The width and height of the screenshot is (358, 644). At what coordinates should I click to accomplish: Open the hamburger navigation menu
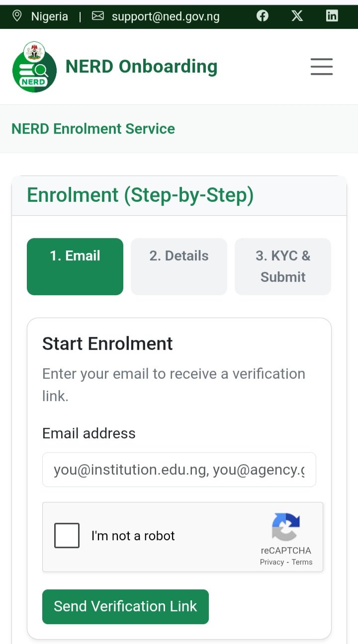(x=322, y=67)
